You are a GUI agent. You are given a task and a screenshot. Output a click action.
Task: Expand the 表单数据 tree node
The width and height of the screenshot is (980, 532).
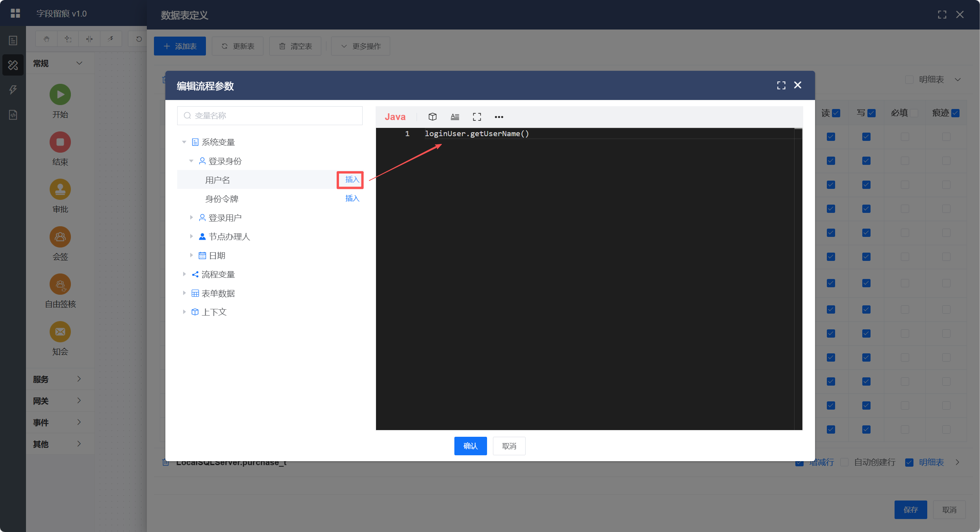(x=184, y=293)
